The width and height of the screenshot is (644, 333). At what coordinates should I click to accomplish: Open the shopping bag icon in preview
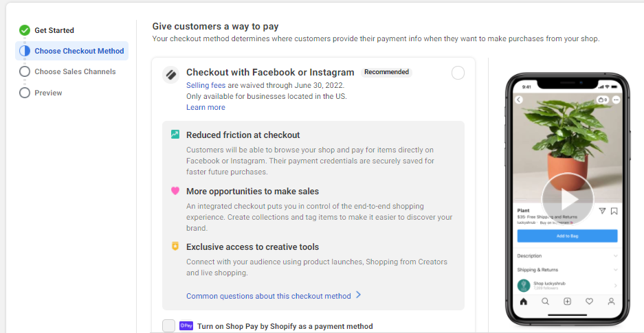601,100
